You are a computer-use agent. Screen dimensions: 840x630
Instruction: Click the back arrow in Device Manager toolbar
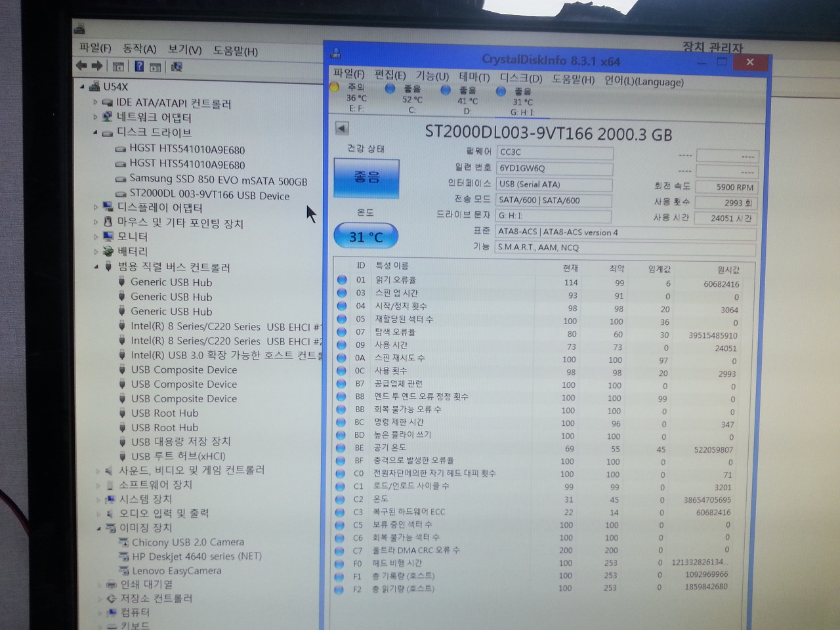[x=81, y=66]
